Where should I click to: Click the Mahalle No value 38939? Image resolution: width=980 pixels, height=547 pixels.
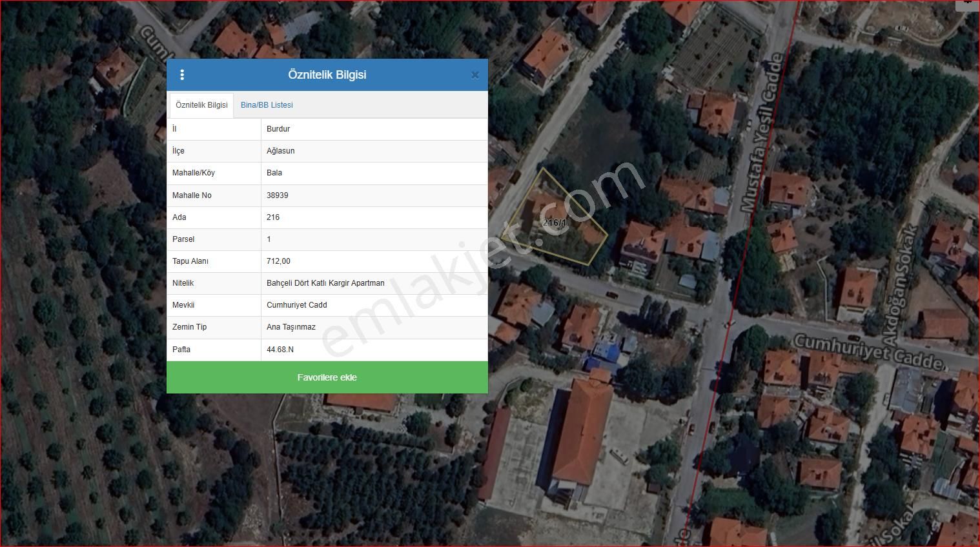(x=278, y=195)
